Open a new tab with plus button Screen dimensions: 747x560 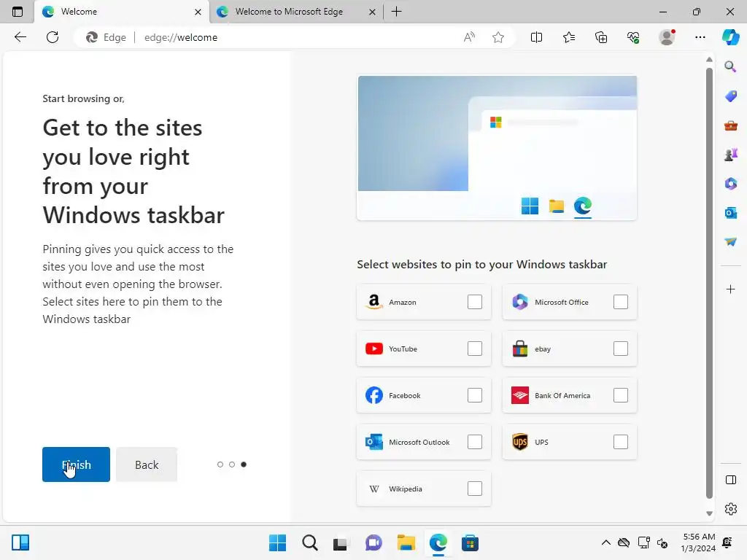pyautogui.click(x=396, y=12)
